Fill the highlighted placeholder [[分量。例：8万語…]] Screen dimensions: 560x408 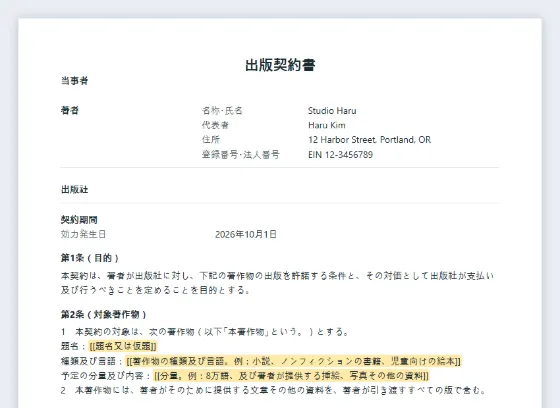pos(291,376)
